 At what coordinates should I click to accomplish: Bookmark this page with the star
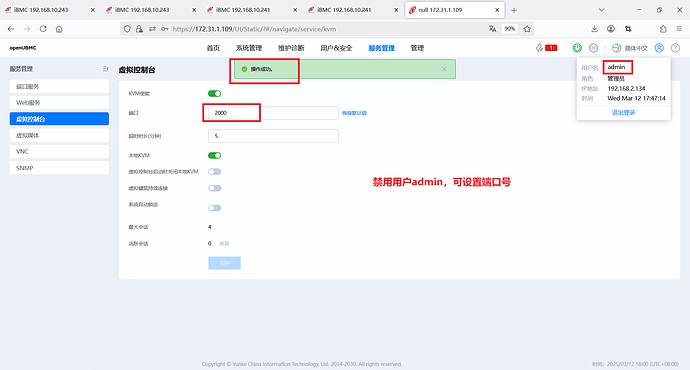point(527,29)
